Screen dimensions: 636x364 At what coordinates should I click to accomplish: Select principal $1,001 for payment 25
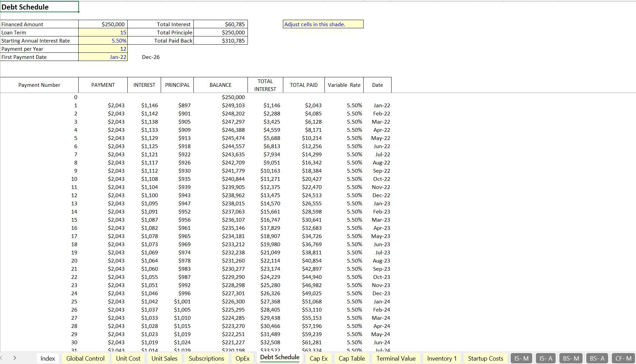(177, 301)
